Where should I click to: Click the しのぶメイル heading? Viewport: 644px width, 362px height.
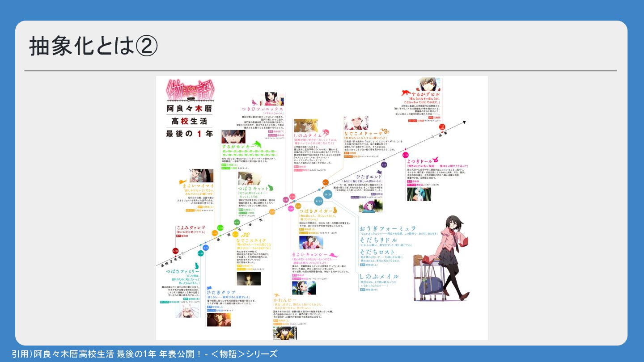coord(378,276)
